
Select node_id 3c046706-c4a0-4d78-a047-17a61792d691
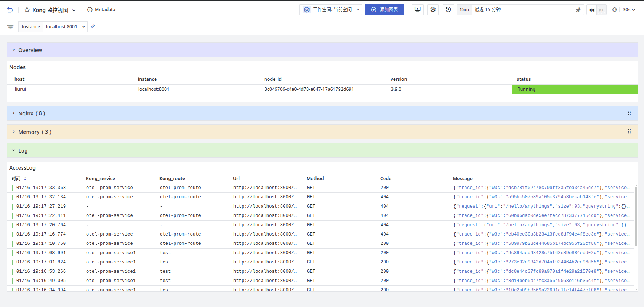coord(309,89)
